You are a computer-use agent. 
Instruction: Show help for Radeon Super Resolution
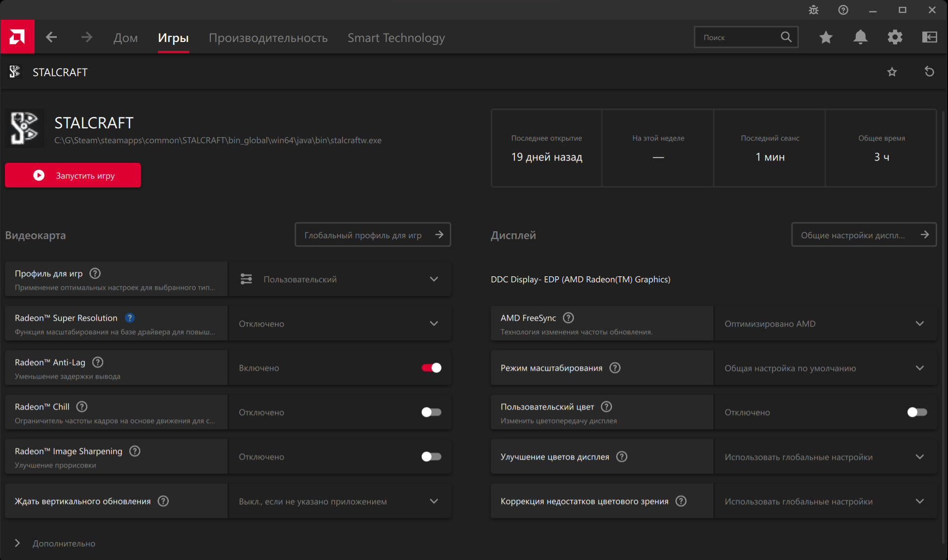point(130,318)
